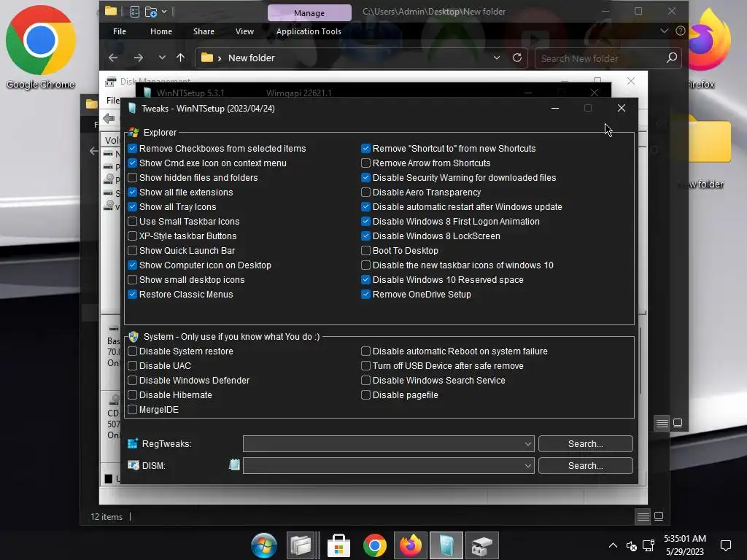This screenshot has width=747, height=560.
Task: Click the DISM notepad icon
Action: click(234, 464)
